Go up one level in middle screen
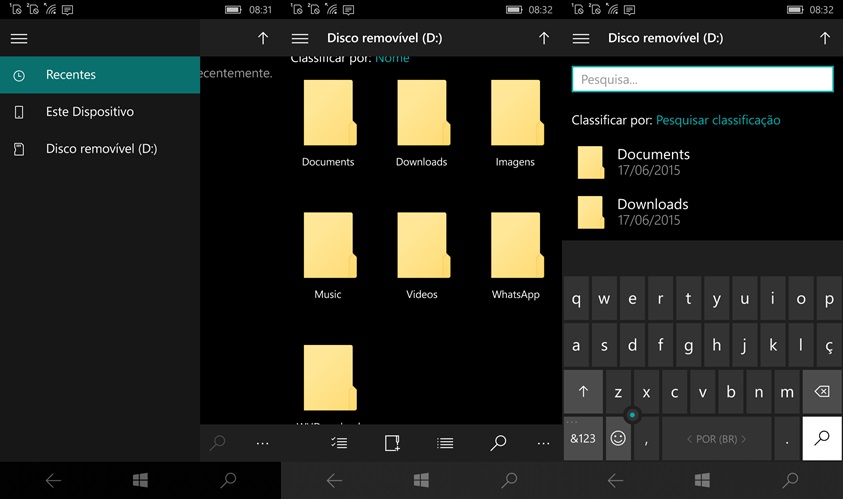843x499 pixels. [x=544, y=38]
